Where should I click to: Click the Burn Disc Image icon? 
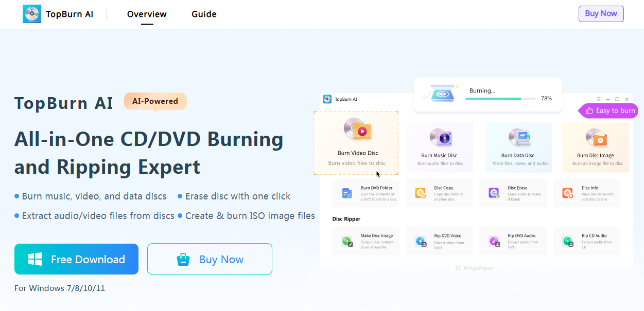596,137
